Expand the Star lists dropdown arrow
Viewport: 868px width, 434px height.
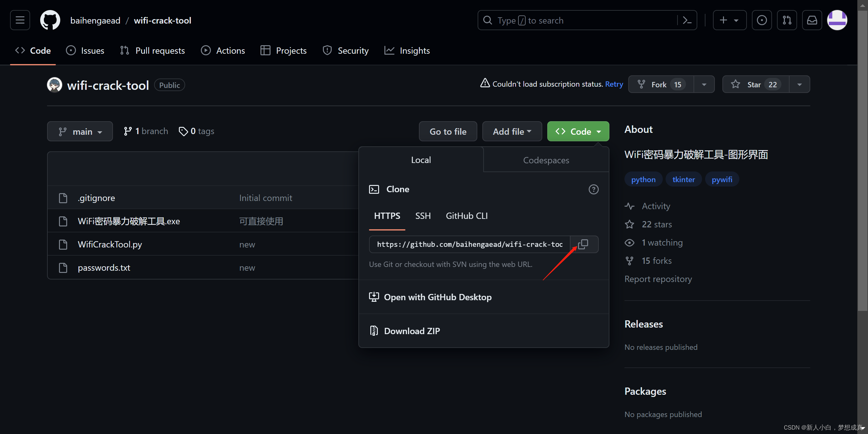[x=799, y=84]
